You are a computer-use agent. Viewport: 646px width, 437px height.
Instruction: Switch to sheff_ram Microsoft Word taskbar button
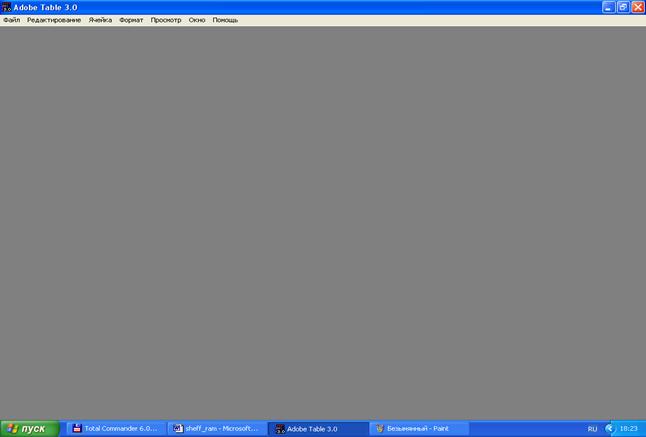point(216,428)
